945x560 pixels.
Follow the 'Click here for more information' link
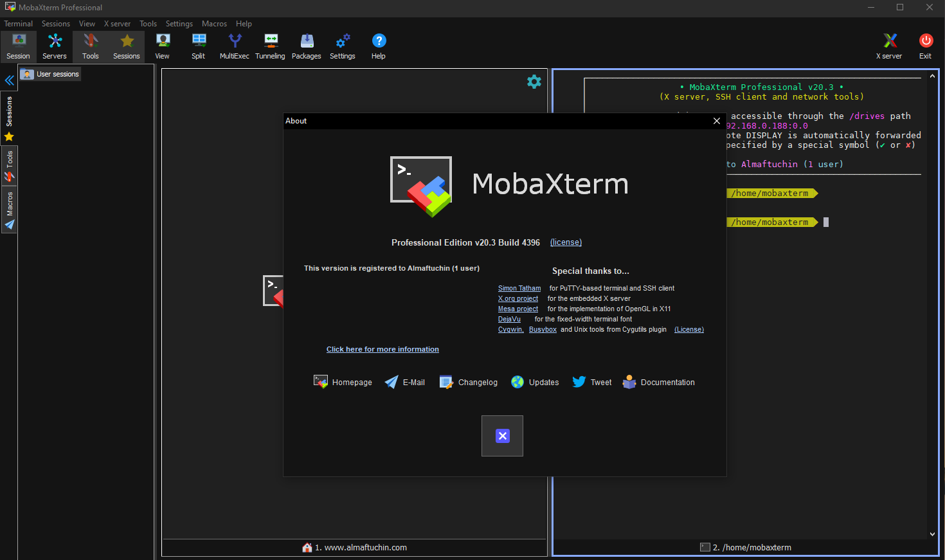pyautogui.click(x=382, y=349)
